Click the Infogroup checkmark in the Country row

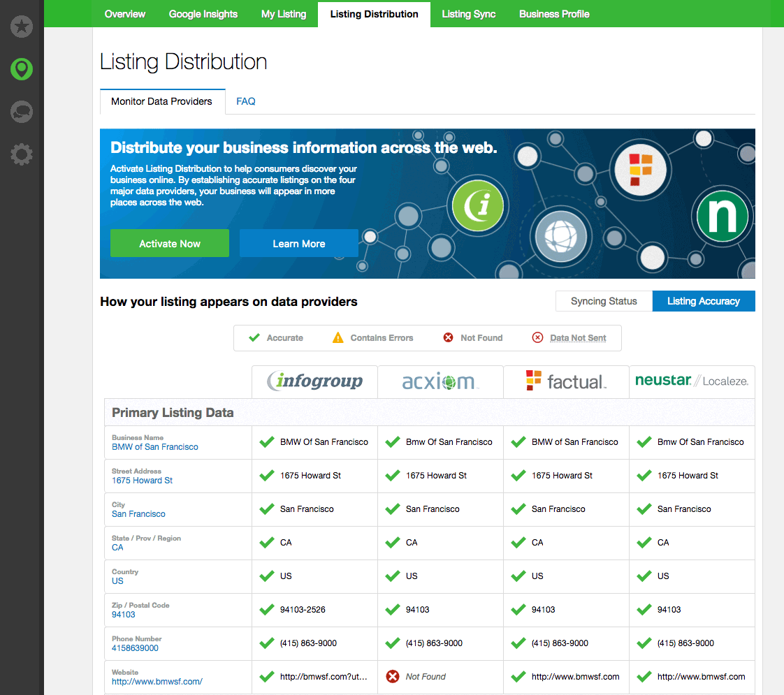pyautogui.click(x=266, y=576)
